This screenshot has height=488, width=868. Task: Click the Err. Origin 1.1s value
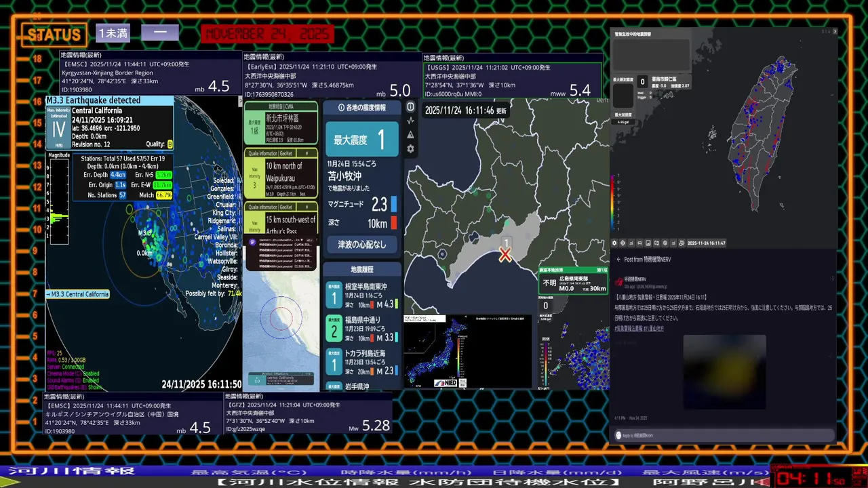click(121, 185)
